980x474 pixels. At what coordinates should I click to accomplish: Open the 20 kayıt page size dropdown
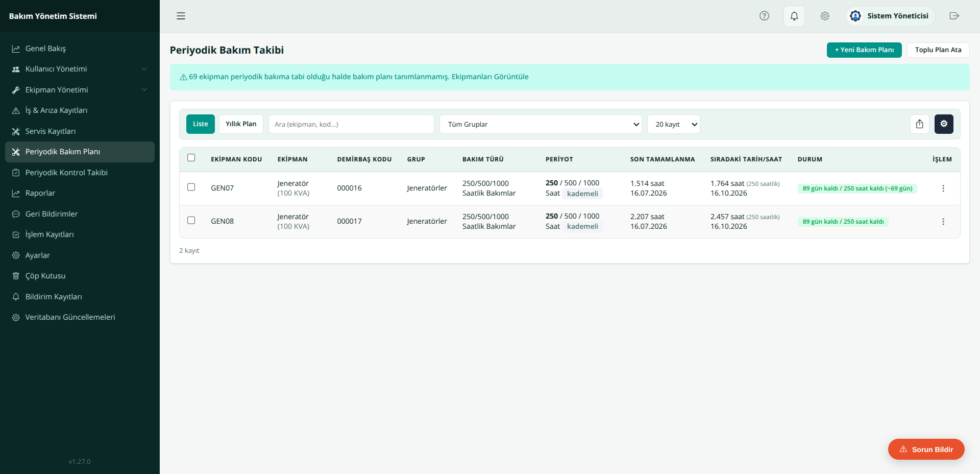(674, 124)
